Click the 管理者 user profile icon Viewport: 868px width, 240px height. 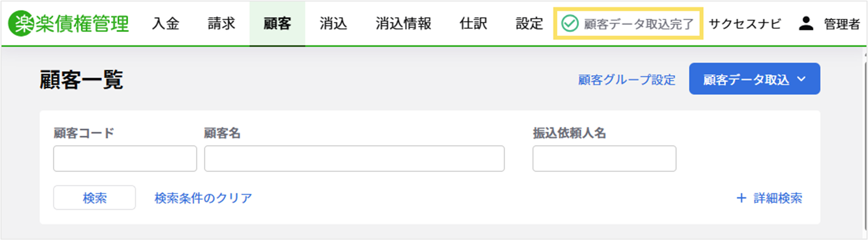pyautogui.click(x=806, y=23)
